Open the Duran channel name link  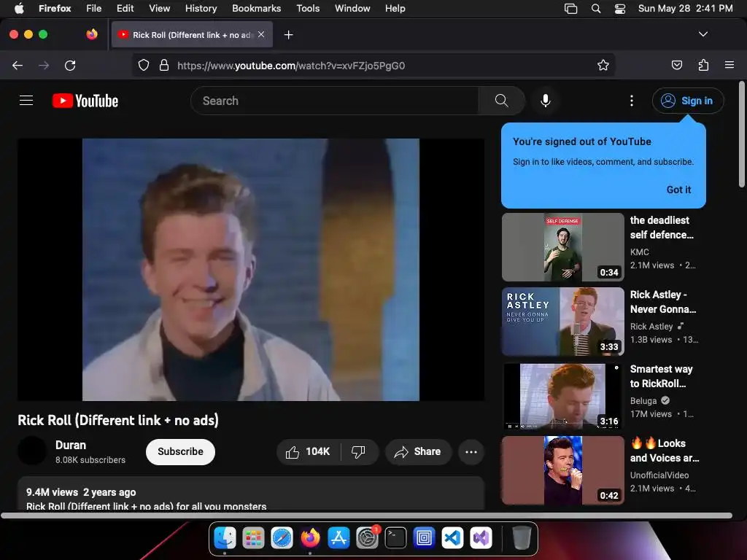coord(71,445)
